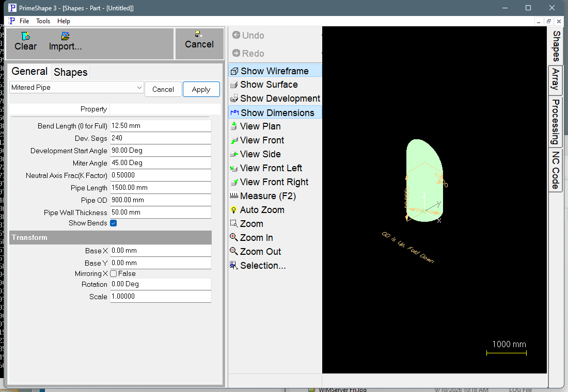Screen dimensions: 568x392
Task: Click Auto Zoom
Action: coord(257,209)
